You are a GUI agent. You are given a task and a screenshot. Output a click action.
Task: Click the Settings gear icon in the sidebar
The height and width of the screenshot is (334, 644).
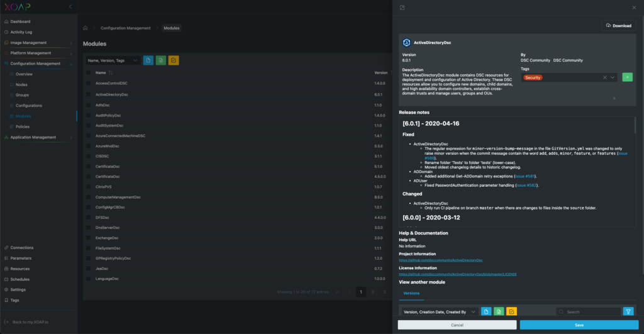coord(6,289)
